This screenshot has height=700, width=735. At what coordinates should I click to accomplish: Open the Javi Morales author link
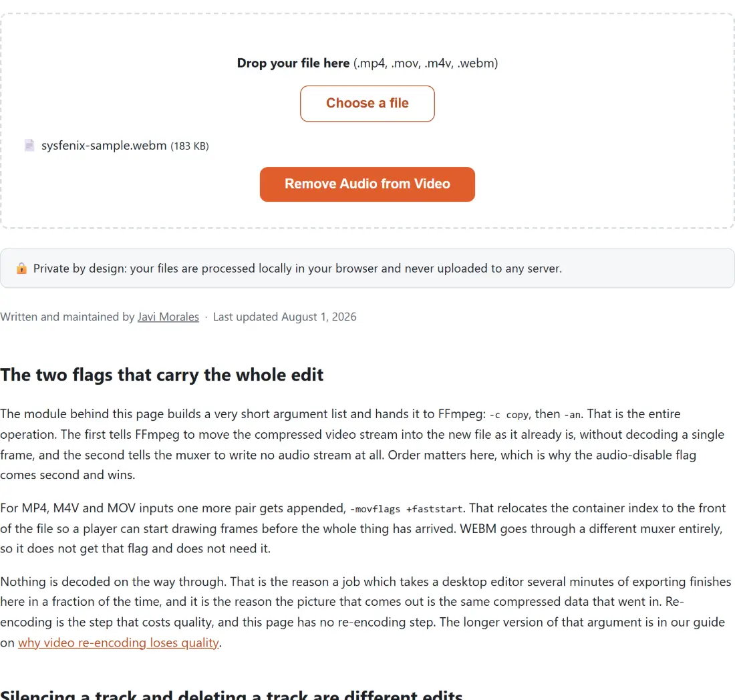pos(168,317)
